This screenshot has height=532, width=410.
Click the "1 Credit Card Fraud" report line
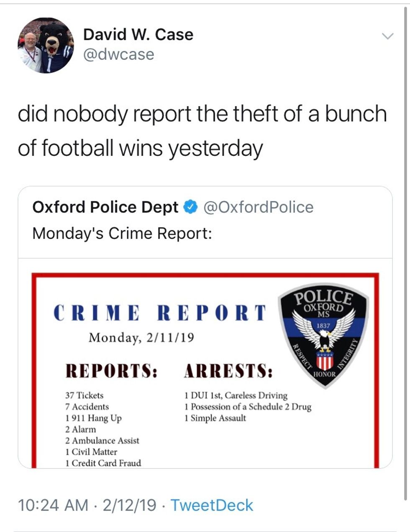pyautogui.click(x=103, y=463)
